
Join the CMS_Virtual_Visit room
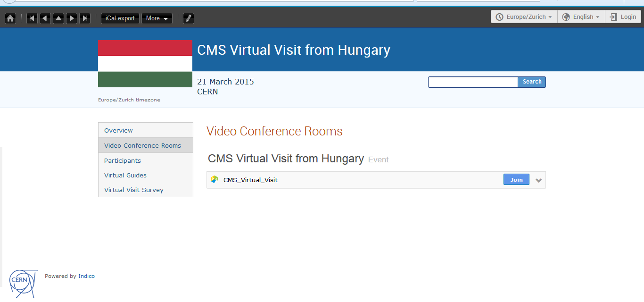(516, 179)
